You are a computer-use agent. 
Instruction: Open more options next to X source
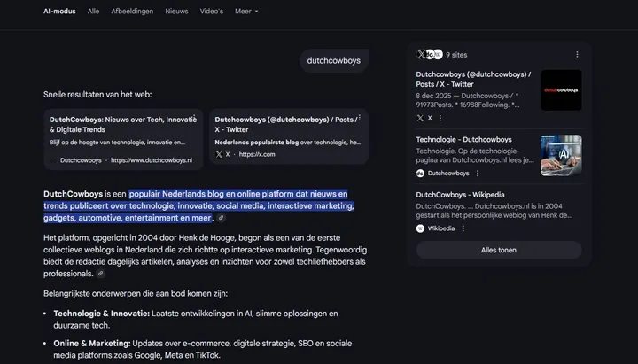click(x=440, y=118)
